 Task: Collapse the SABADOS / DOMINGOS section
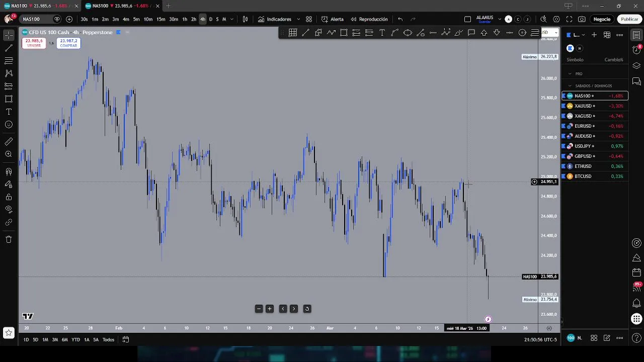pyautogui.click(x=570, y=85)
